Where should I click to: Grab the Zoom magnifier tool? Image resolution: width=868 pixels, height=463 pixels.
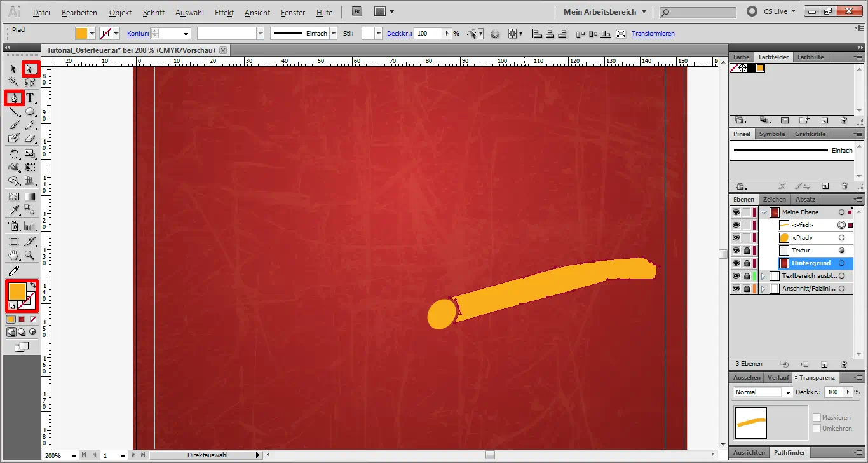point(31,256)
